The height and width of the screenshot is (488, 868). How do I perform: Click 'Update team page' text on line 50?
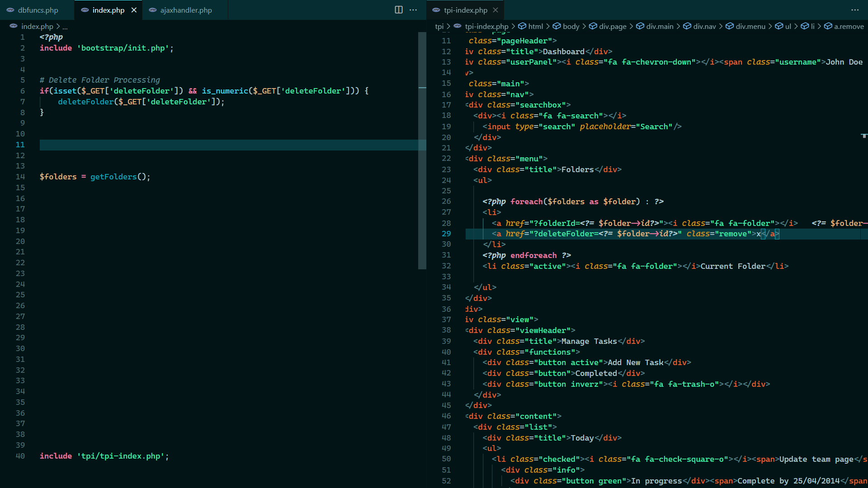pos(816,459)
